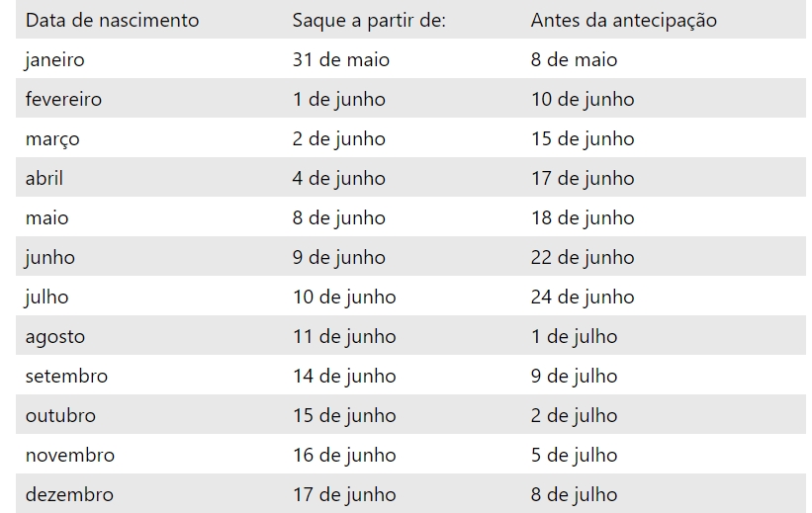Select the "31 de maio" cell

(x=341, y=59)
